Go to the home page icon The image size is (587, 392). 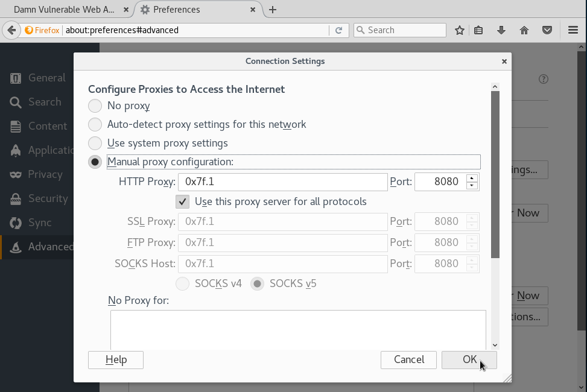tap(524, 30)
